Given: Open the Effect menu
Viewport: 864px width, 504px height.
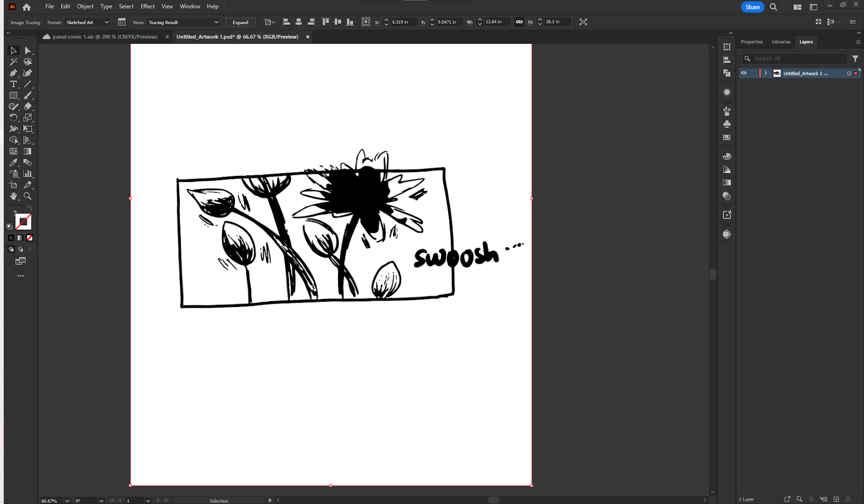Looking at the screenshot, I should click(147, 6).
